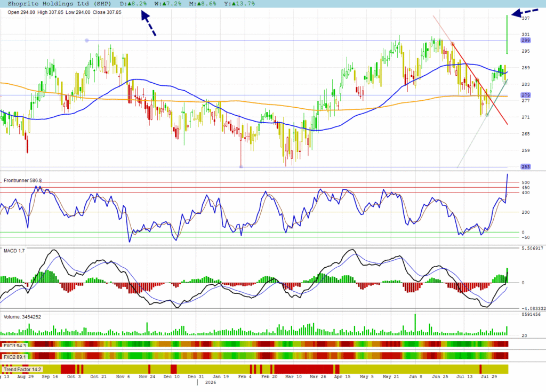The image size is (546, 392).
Task: Select the 299 horizontal line price tag
Action: 525,41
